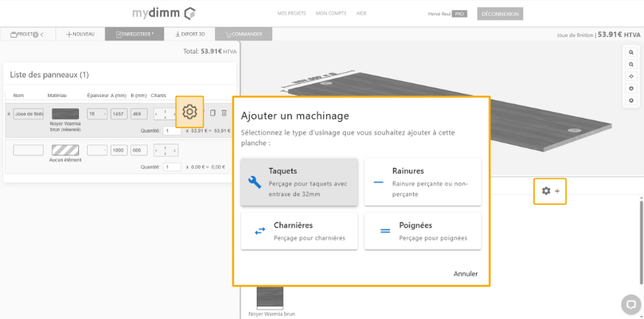Click the Noyer Warmia brun material swatch
The image size is (644, 319).
65,113
